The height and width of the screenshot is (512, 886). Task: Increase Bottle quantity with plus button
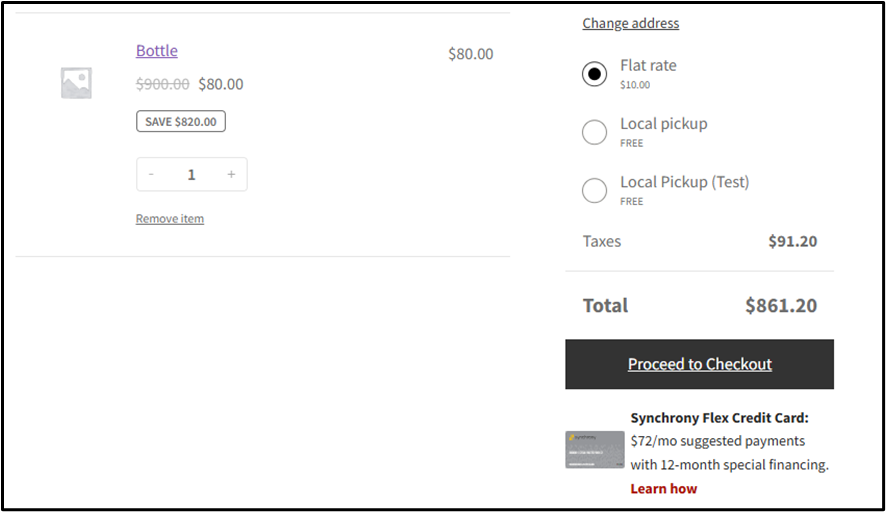[x=231, y=174]
